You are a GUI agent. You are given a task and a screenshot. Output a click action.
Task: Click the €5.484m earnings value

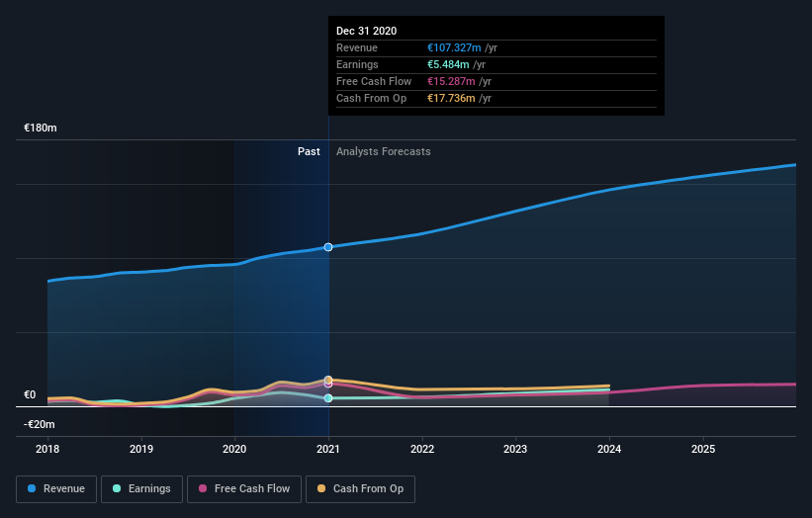[x=448, y=64]
